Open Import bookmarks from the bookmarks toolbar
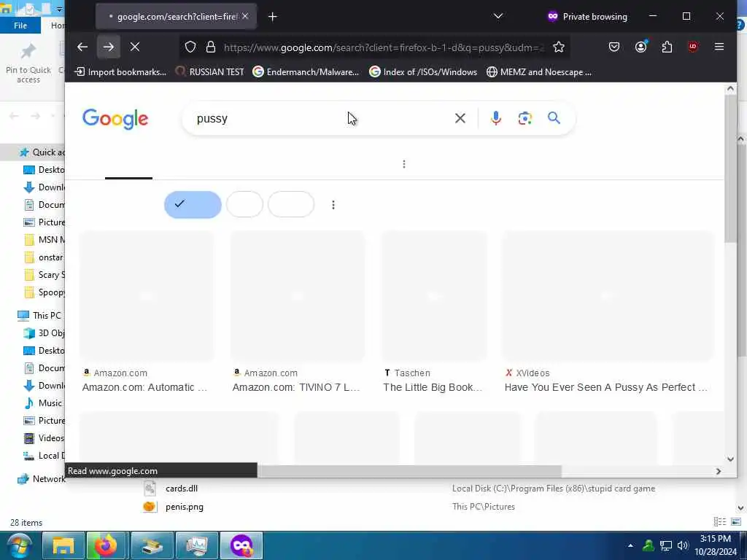747x560 pixels. (120, 72)
